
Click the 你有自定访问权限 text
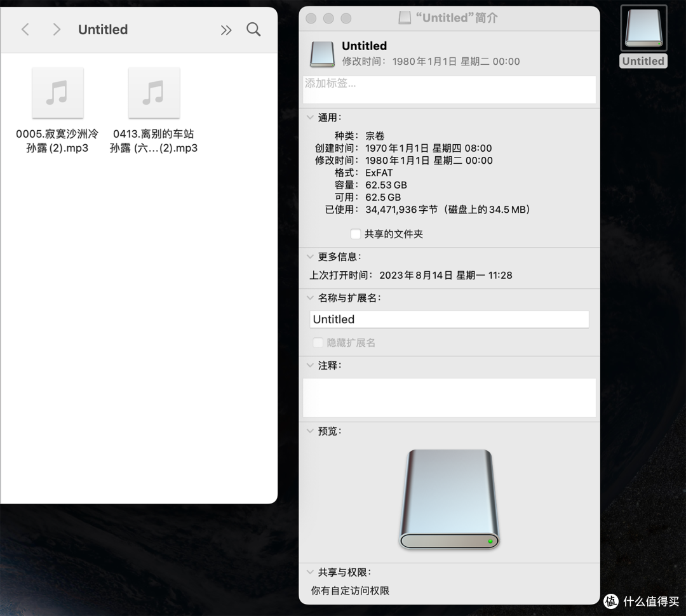coord(350,591)
